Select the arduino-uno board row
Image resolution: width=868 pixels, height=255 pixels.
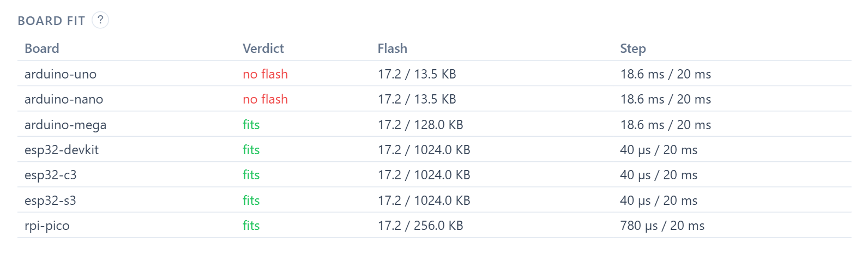point(434,74)
